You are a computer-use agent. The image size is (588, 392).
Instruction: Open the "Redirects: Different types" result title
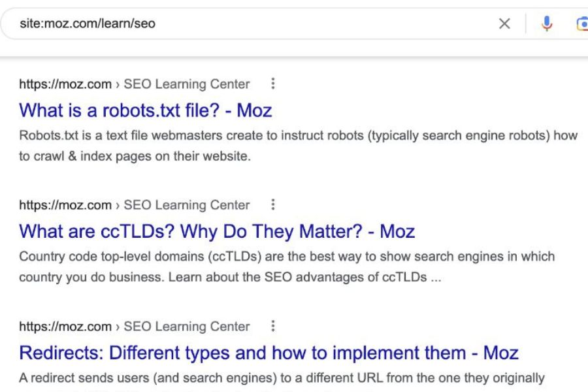tap(269, 353)
